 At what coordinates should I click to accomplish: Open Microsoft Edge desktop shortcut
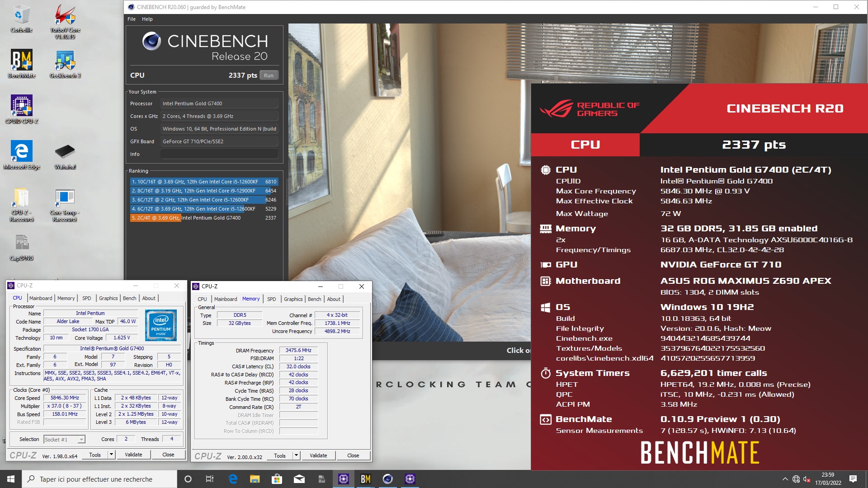click(21, 155)
